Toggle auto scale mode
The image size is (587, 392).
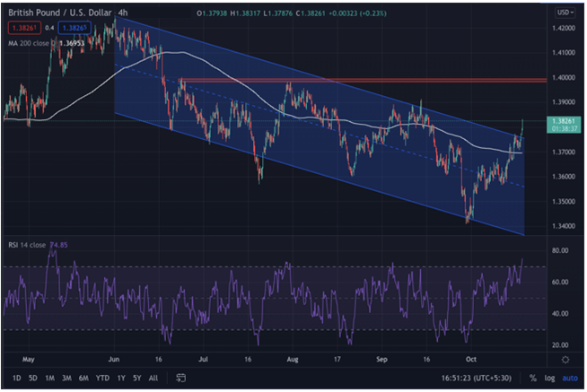click(x=570, y=379)
